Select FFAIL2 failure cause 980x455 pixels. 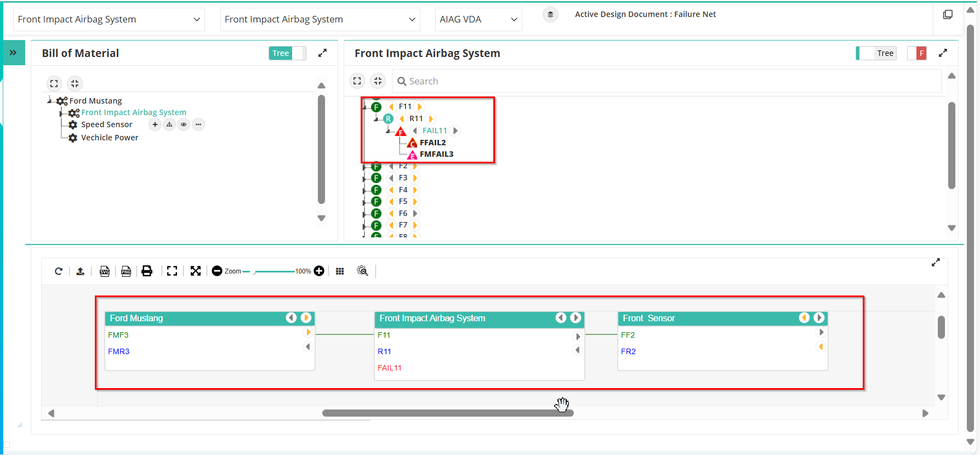(432, 143)
